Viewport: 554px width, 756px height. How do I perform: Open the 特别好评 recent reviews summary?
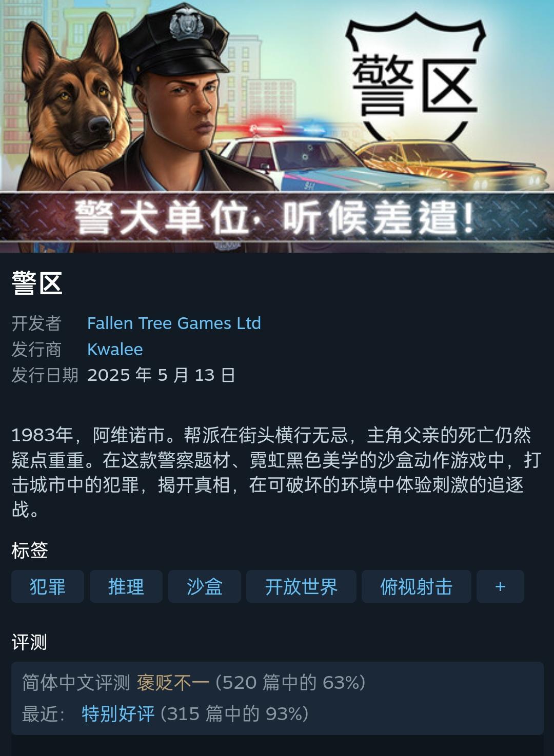[x=118, y=713]
